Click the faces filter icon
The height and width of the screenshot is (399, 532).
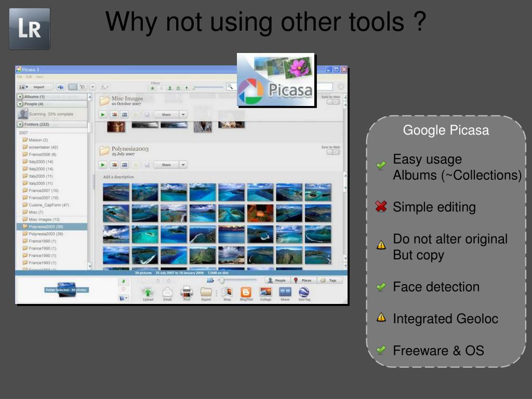click(x=170, y=88)
